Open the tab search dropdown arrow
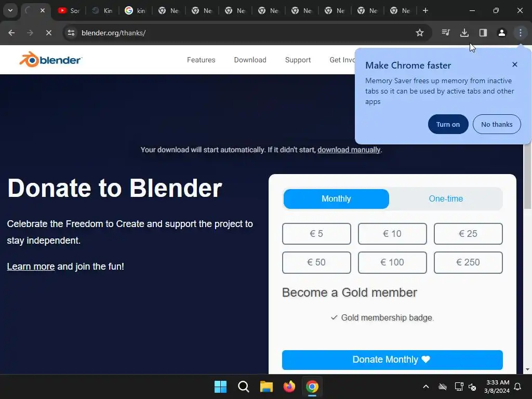 click(x=10, y=10)
